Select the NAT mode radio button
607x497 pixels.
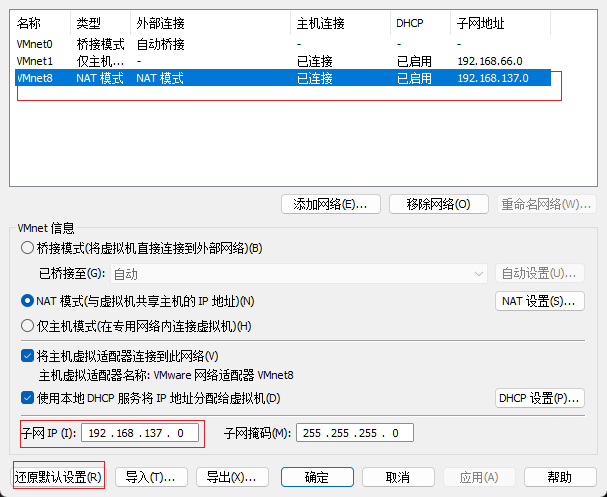pos(27,301)
